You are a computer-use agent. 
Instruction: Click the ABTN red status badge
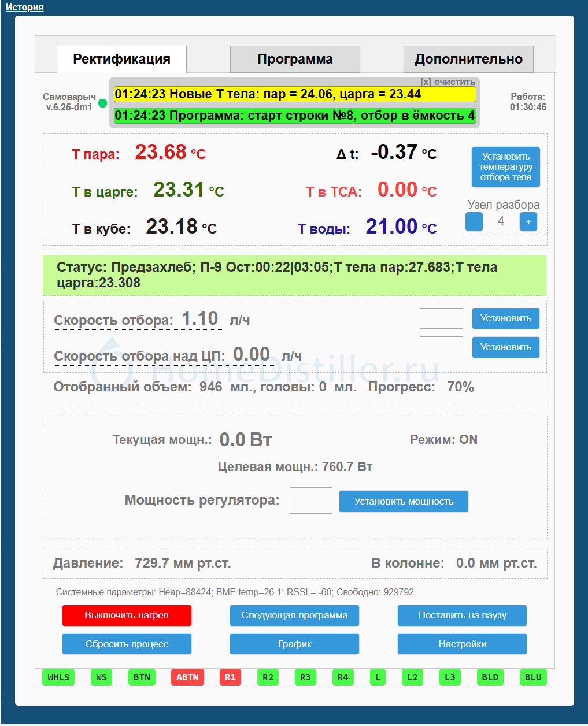(187, 677)
